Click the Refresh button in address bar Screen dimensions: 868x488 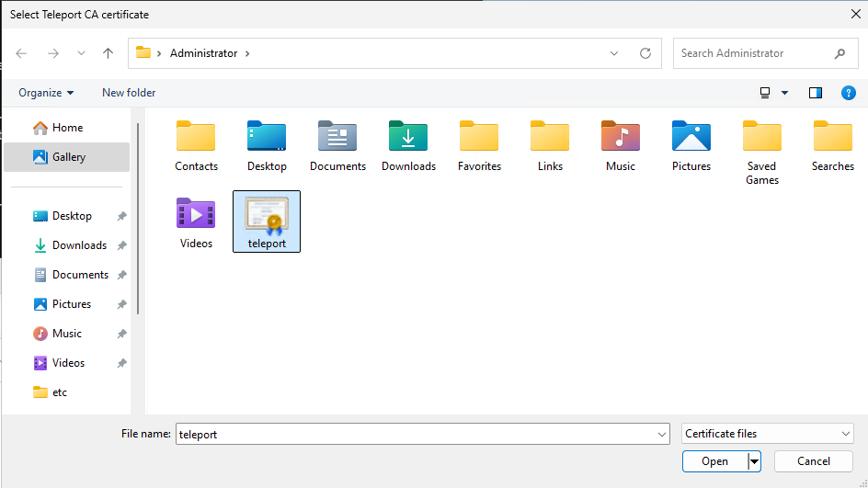[645, 53]
